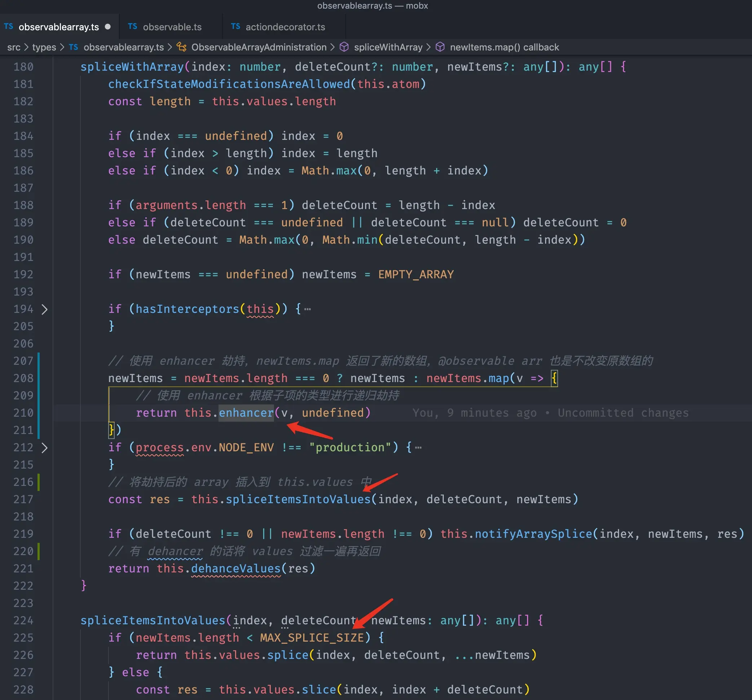Screen dimensions: 752x700
Task: Click green gutter marker at line 220
Action: (39, 551)
